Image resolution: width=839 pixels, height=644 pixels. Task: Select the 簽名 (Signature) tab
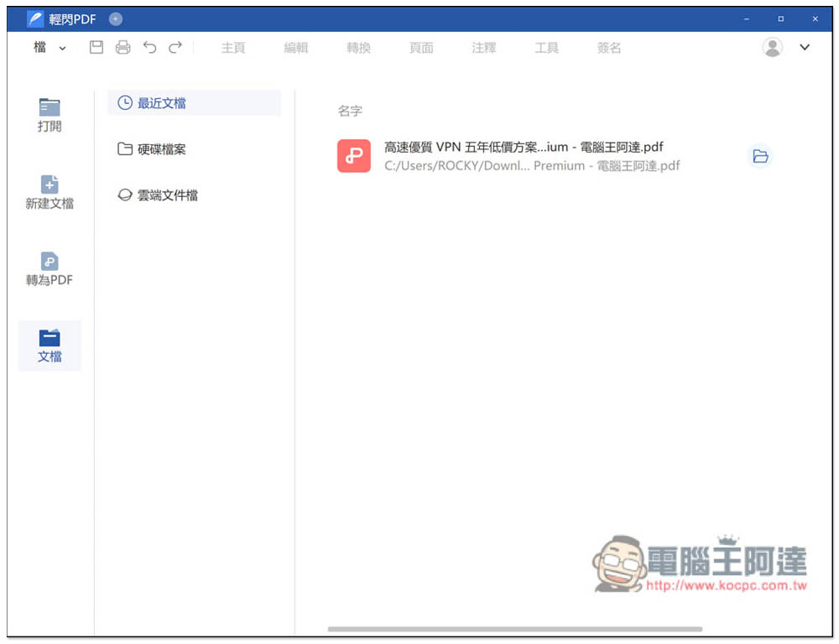pos(609,48)
